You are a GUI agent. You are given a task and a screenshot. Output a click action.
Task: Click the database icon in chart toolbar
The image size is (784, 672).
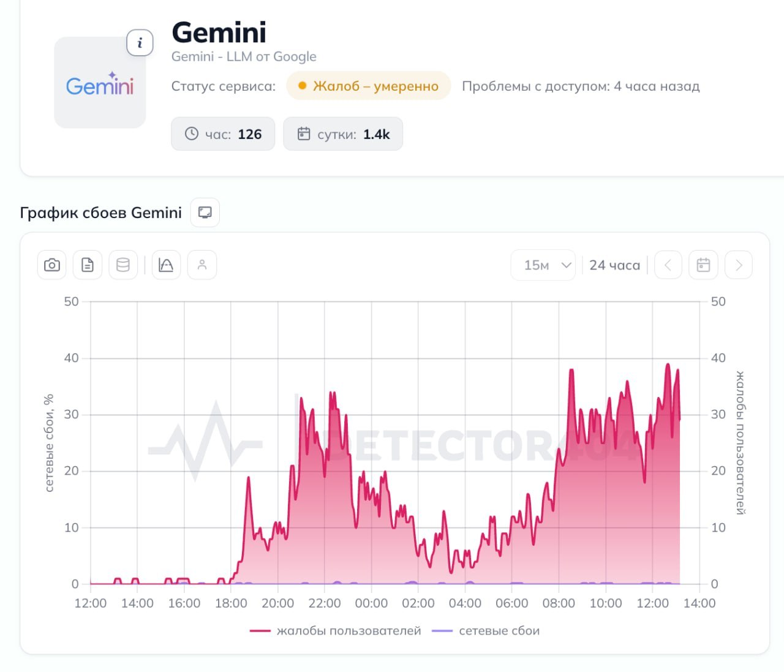(x=123, y=265)
